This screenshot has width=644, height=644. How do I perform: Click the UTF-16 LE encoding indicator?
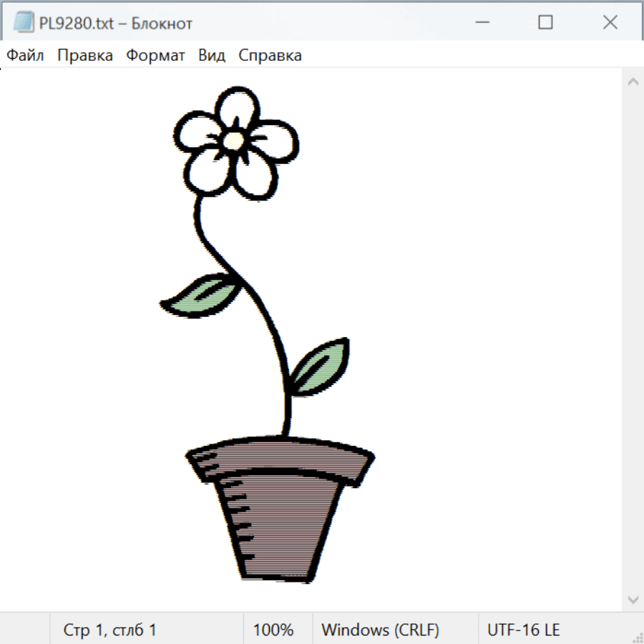(x=523, y=630)
